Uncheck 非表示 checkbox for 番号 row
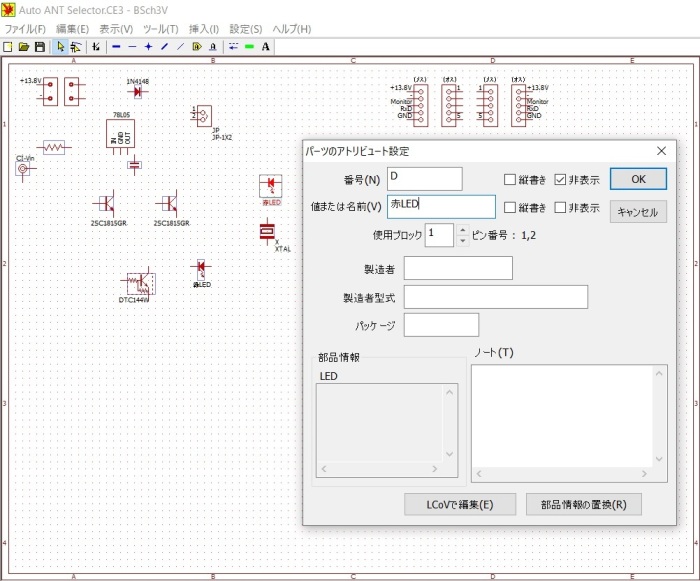The height and width of the screenshot is (581, 700). 560,180
